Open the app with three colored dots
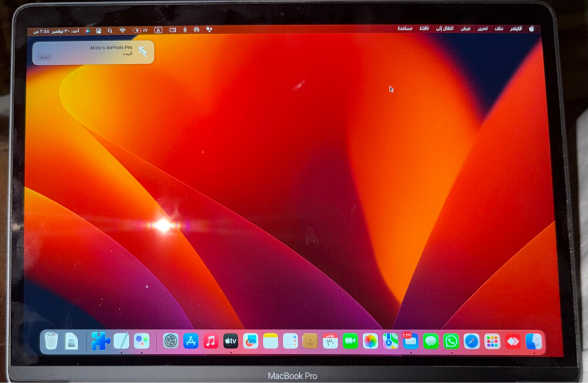Image resolution: width=588 pixels, height=383 pixels. pyautogui.click(x=142, y=341)
